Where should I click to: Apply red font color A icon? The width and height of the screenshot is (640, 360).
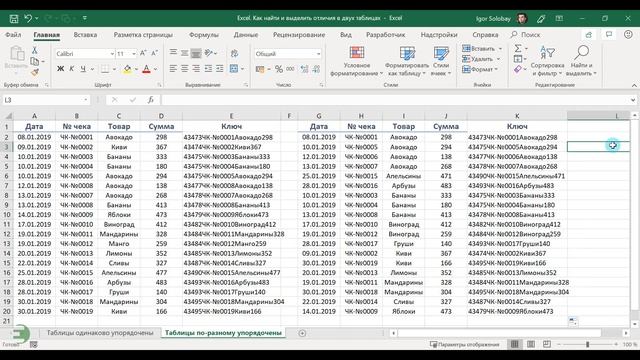pos(147,69)
